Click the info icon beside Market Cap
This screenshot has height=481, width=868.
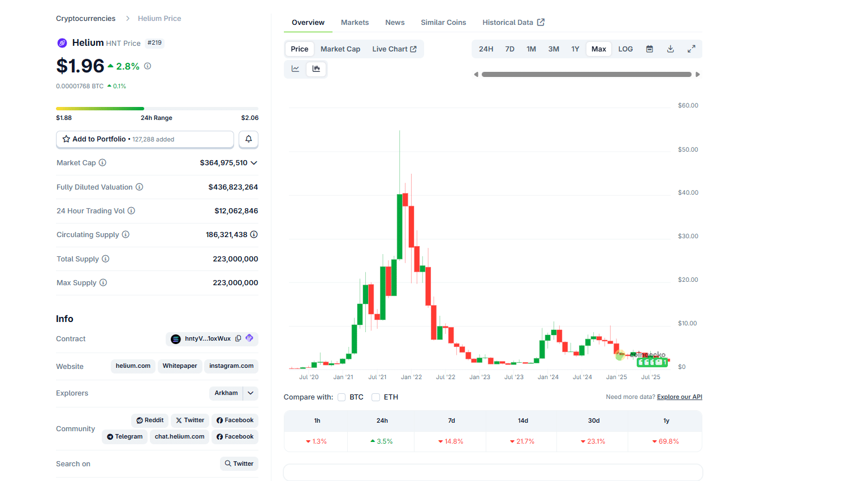pos(102,163)
